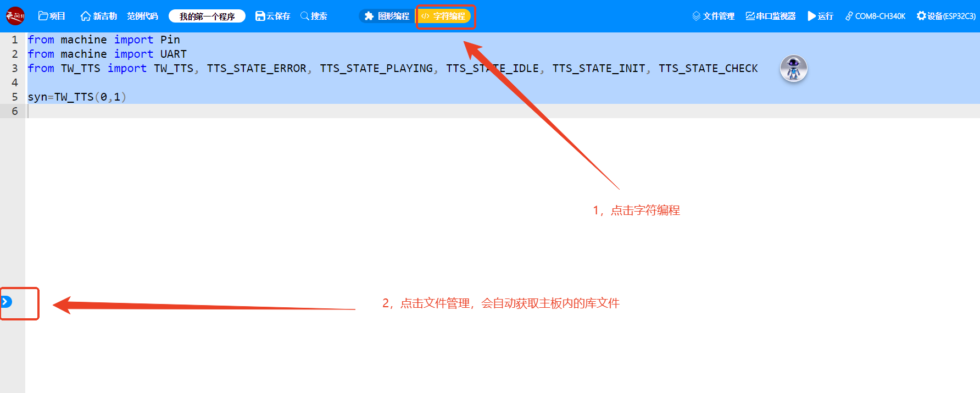
Task: Click the chart icon beside 串口监视器
Action: 750,16
